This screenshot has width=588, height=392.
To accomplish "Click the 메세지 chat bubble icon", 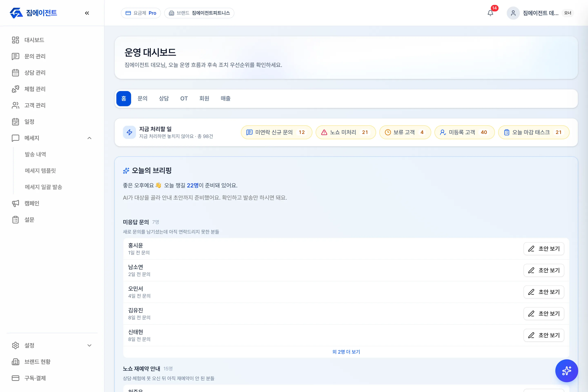I will tap(16, 138).
